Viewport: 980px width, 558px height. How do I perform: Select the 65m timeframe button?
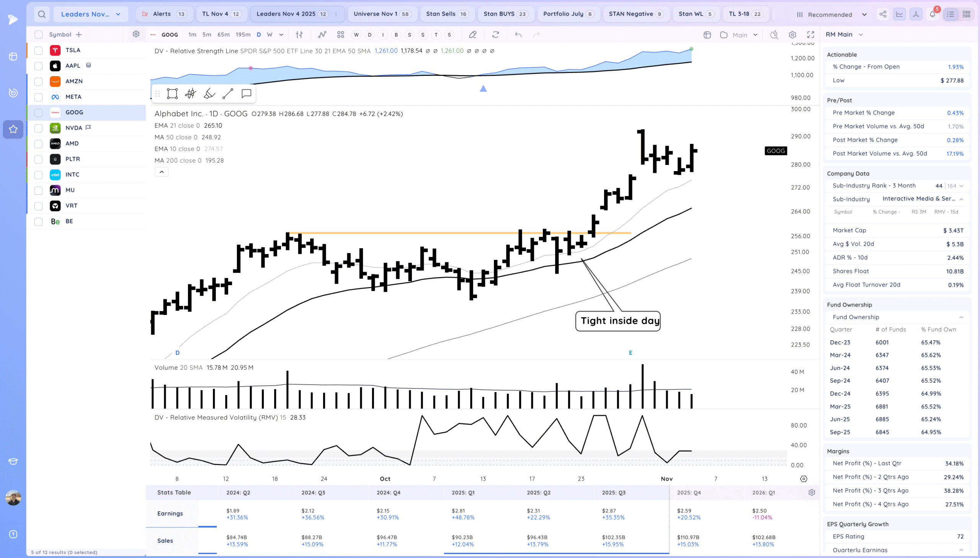223,34
